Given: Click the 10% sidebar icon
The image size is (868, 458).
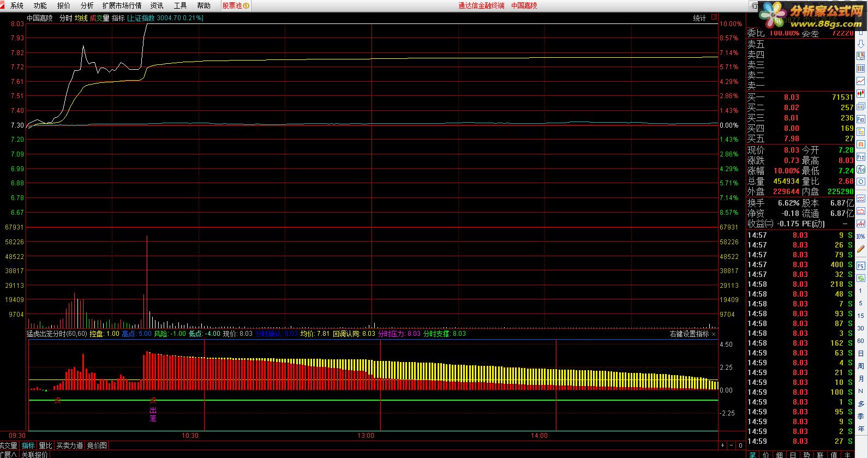Looking at the screenshot, I should coord(861,237).
